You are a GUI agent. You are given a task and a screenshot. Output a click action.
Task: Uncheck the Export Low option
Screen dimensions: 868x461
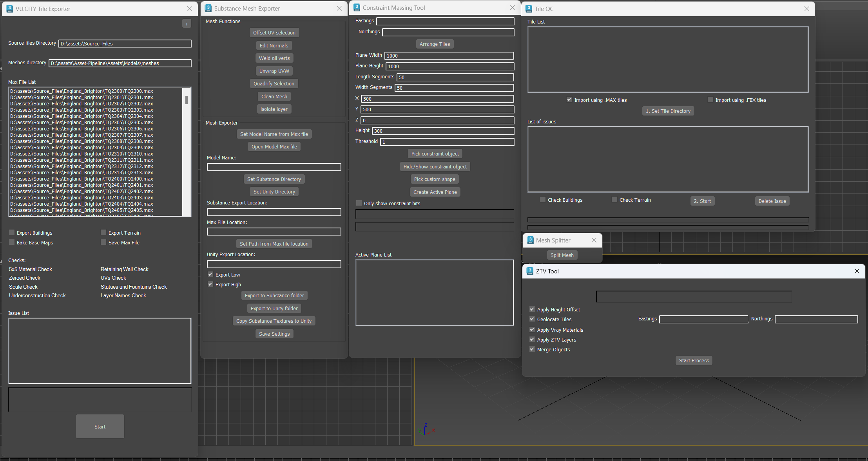point(210,275)
